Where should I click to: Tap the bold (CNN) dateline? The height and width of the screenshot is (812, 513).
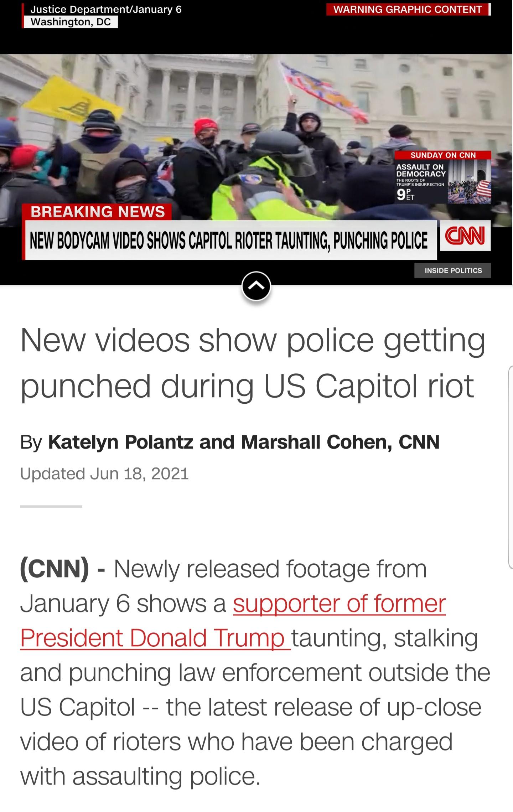coord(55,569)
